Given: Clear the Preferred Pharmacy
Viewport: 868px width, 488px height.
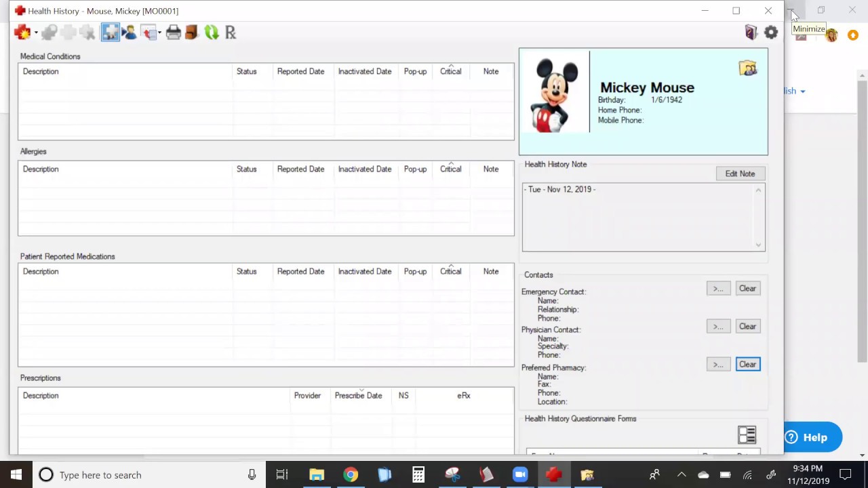Looking at the screenshot, I should point(747,365).
